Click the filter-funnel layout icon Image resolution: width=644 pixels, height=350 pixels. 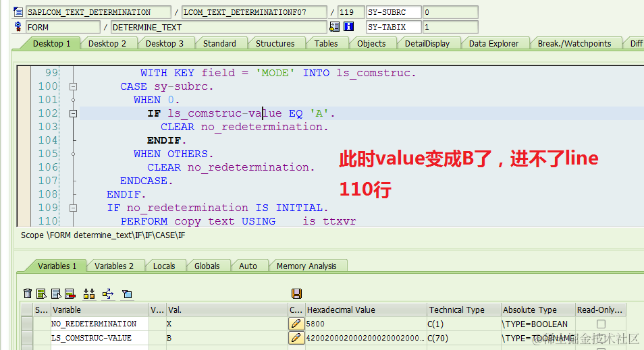[127, 294]
